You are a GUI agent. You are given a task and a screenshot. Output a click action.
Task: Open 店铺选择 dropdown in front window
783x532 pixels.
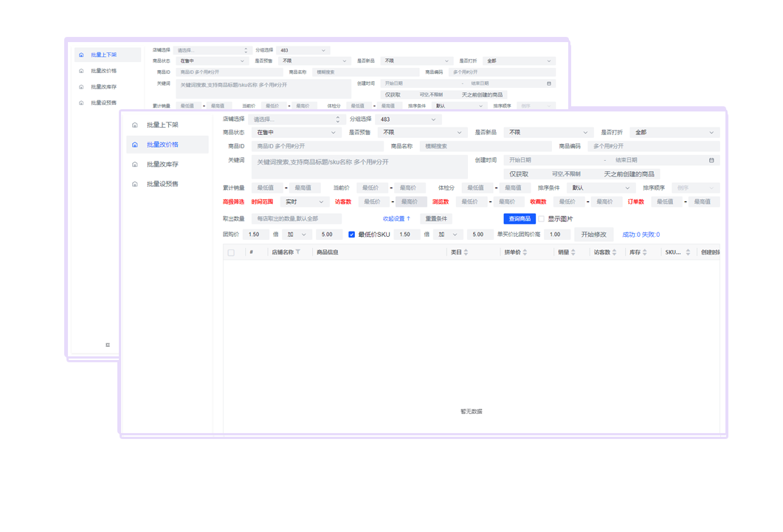(296, 120)
